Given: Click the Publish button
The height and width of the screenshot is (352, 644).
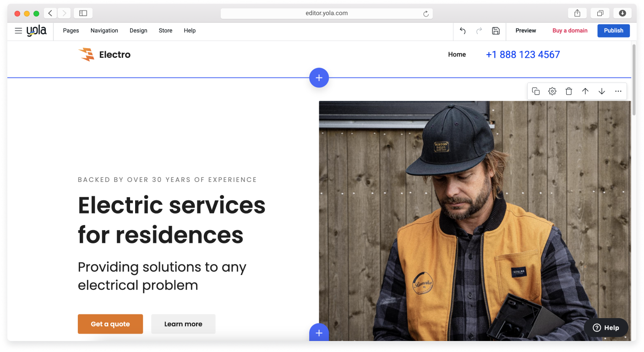Looking at the screenshot, I should pyautogui.click(x=613, y=31).
